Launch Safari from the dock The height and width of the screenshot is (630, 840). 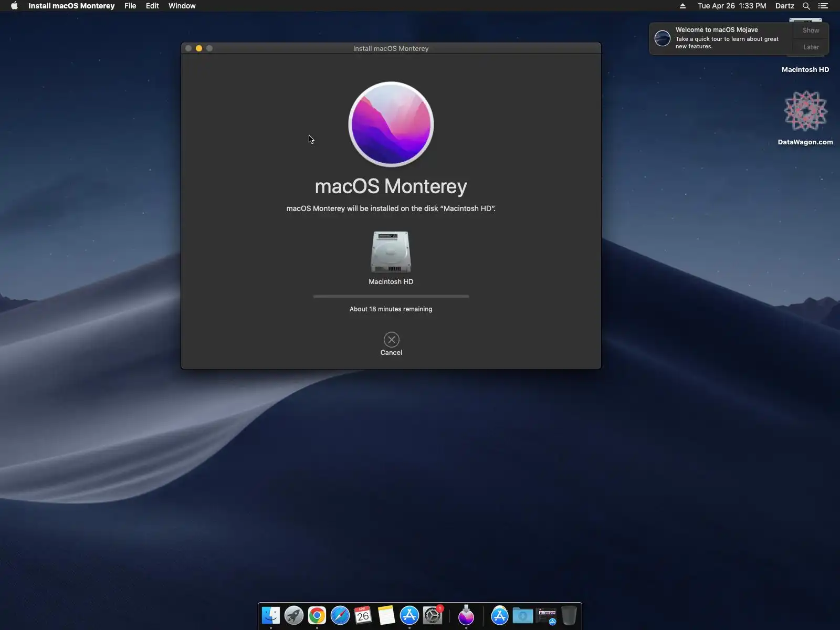pos(340,615)
